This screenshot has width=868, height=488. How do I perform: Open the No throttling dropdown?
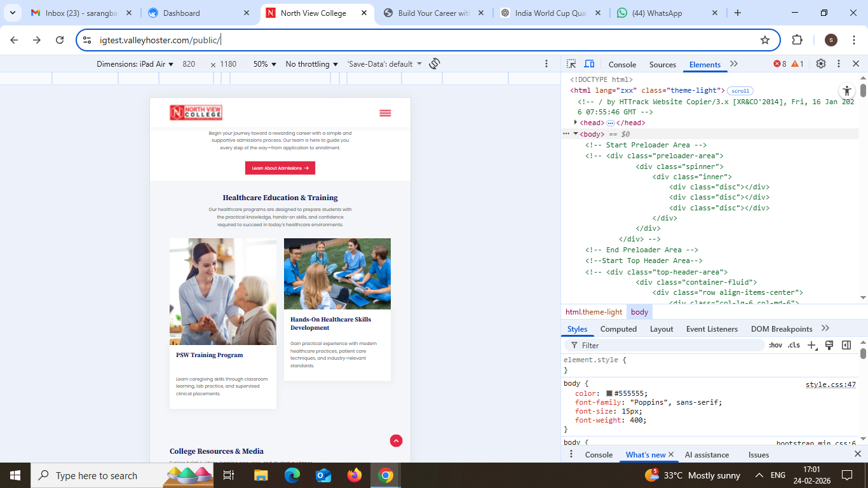pos(312,64)
